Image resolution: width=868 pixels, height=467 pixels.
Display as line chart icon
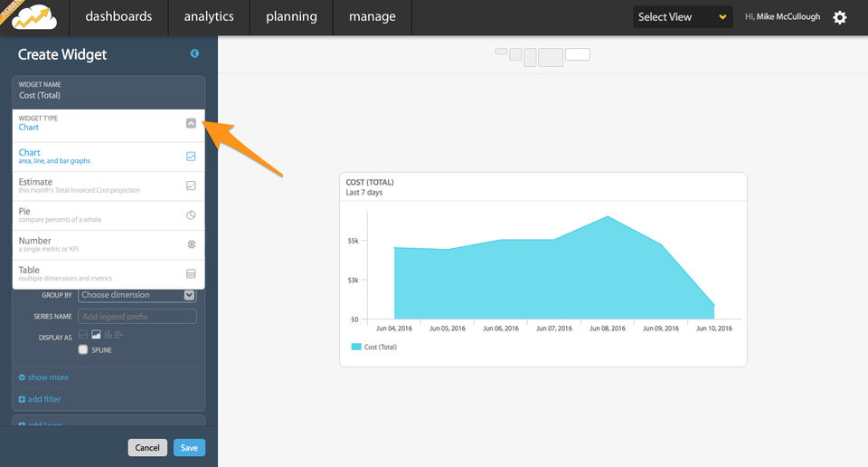point(83,335)
